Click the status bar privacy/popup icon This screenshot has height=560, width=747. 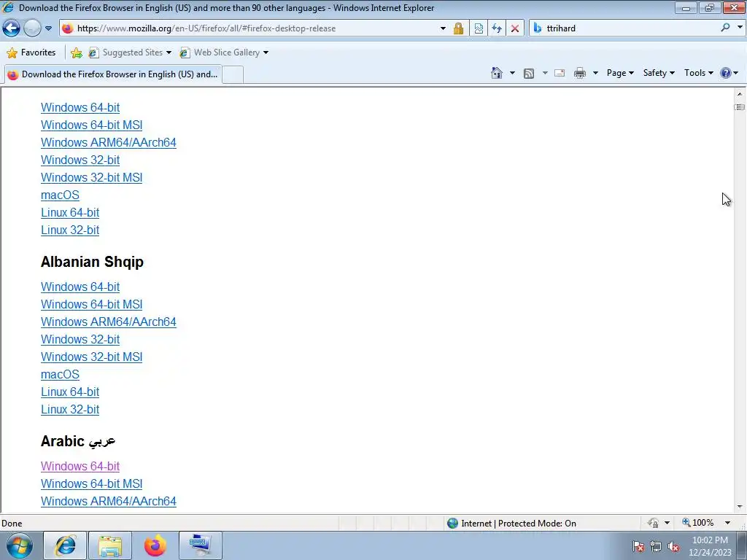tap(653, 523)
